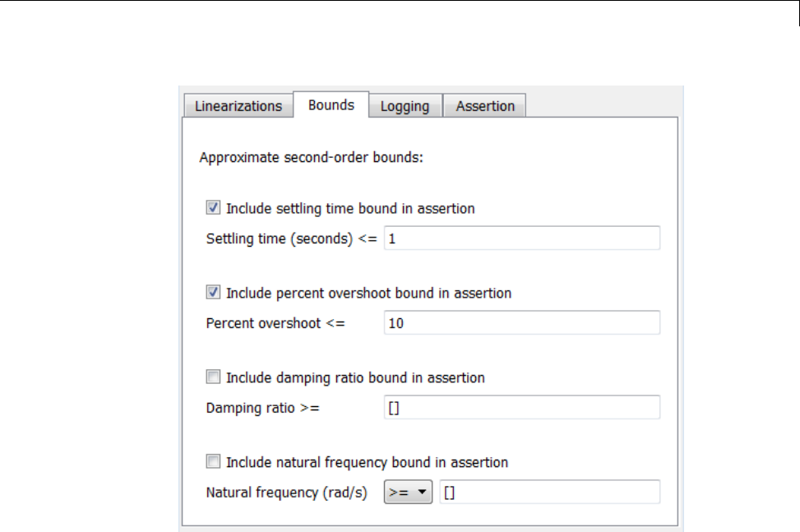Click the 'Natural frequency (rad/s)' label
Image resolution: width=800 pixels, height=532 pixels.
pos(286,493)
